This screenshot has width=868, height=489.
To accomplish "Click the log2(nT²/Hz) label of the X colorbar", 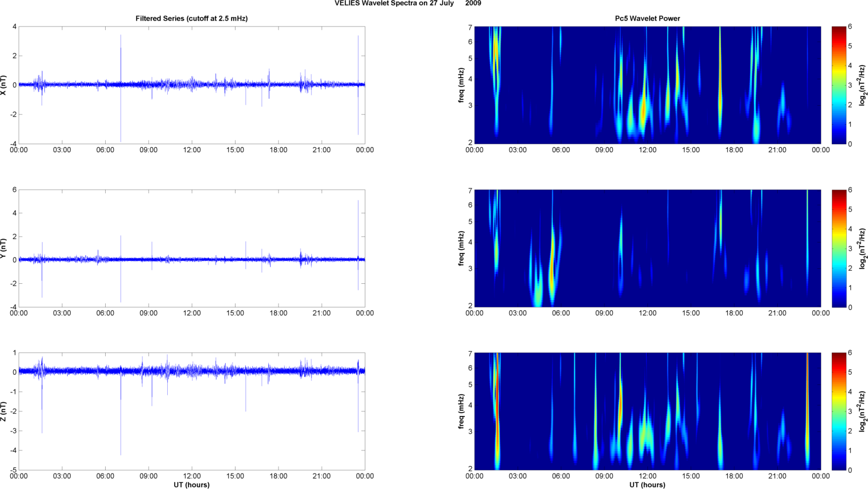I will 863,85.
